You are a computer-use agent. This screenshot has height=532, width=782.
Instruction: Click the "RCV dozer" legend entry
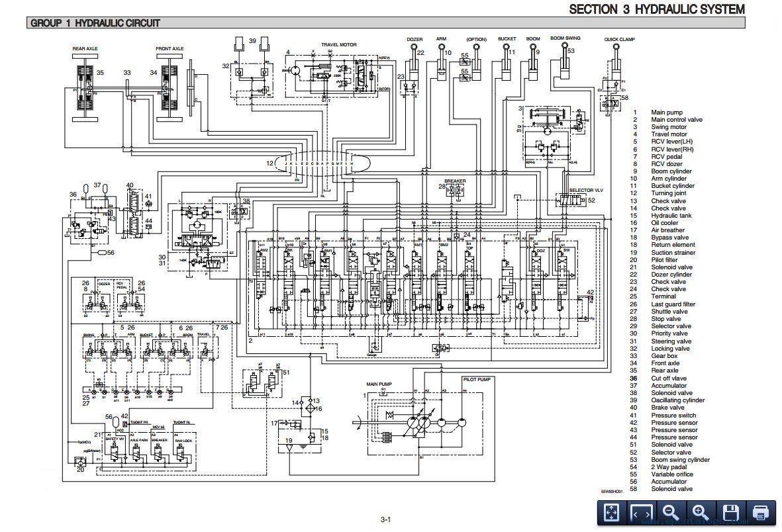(667, 163)
